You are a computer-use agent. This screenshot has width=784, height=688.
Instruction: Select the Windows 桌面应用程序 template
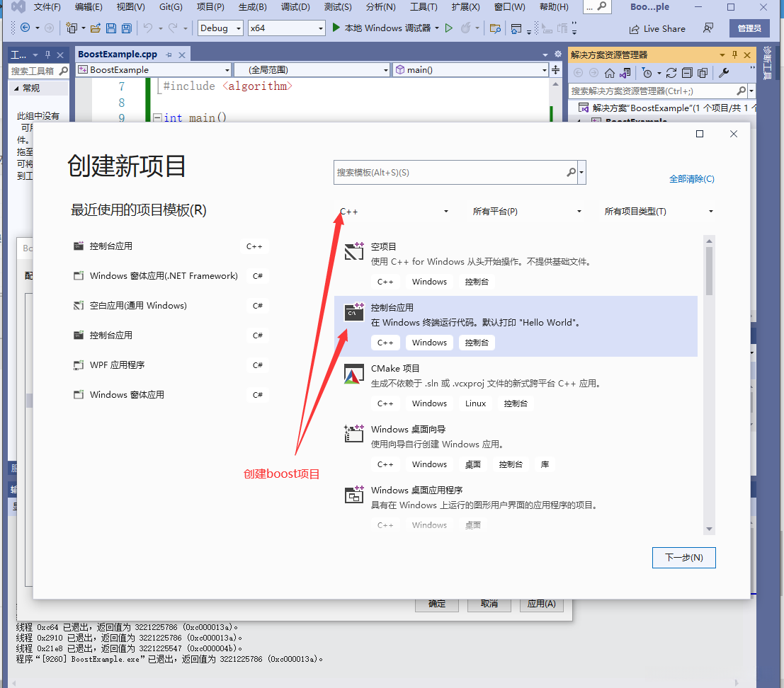pos(516,508)
